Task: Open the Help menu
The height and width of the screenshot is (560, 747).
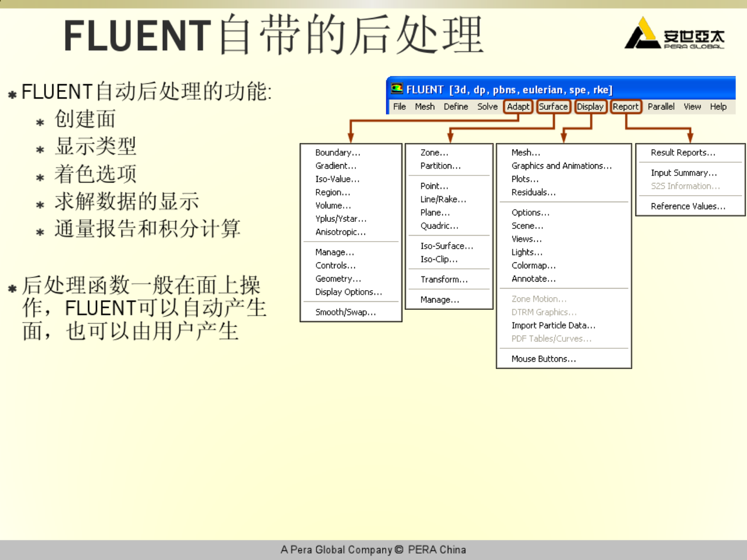Action: (718, 107)
